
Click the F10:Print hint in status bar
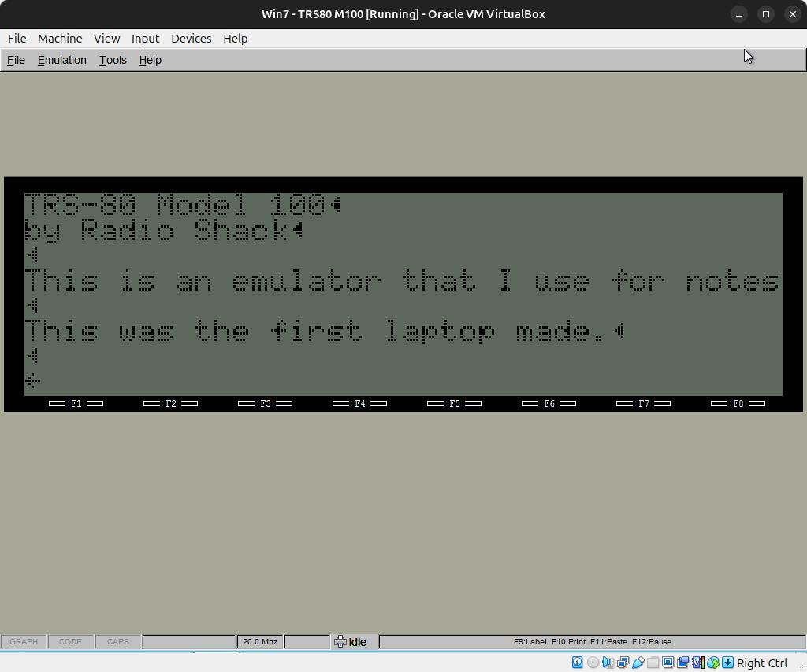tap(569, 641)
